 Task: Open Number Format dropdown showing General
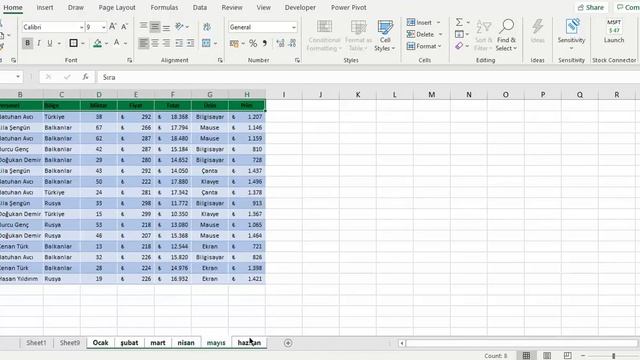click(x=294, y=27)
